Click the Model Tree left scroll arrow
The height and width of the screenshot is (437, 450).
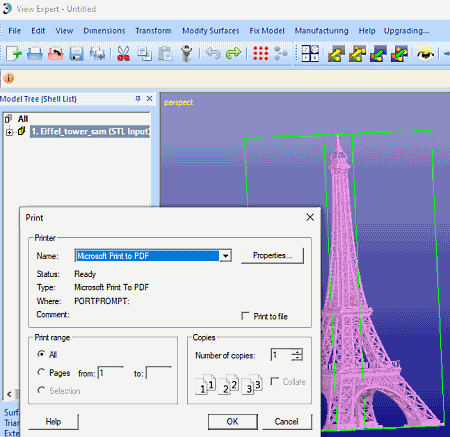9,394
